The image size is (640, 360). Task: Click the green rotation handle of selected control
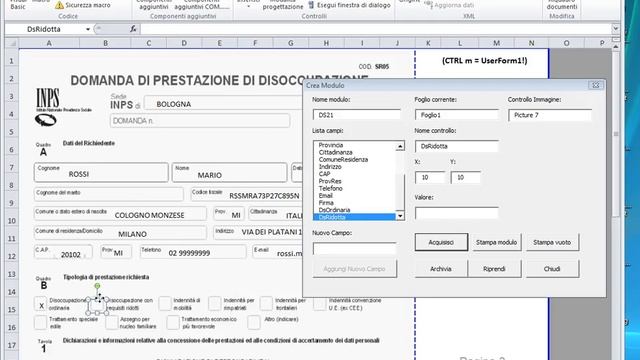(x=97, y=286)
